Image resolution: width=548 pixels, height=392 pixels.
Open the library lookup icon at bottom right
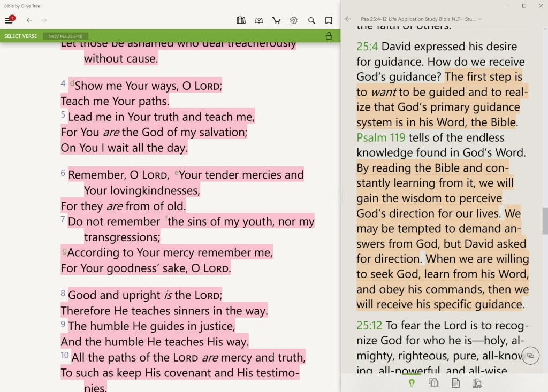477,383
